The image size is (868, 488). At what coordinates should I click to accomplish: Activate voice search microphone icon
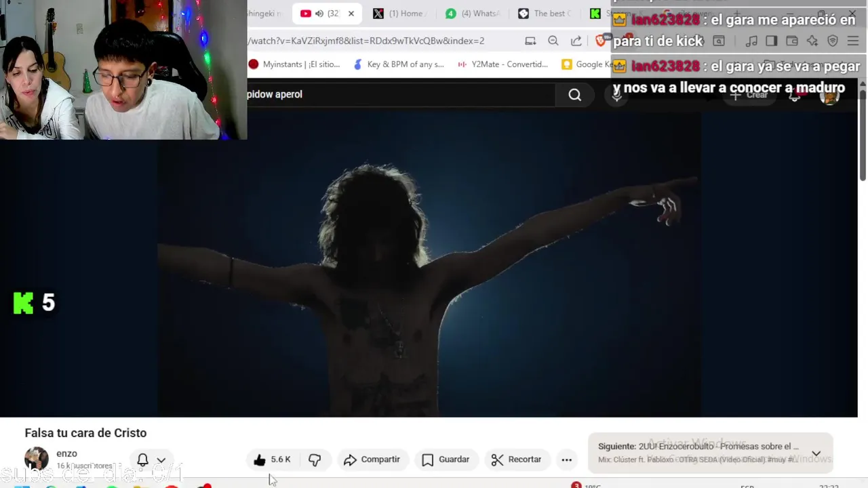tap(617, 95)
